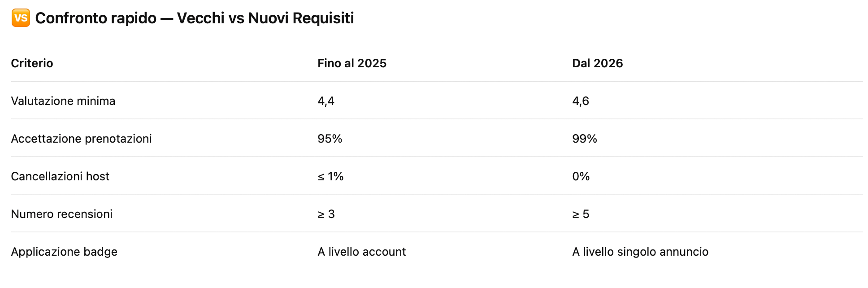
Task: Click the '4,6' rating cell
Action: (x=580, y=101)
